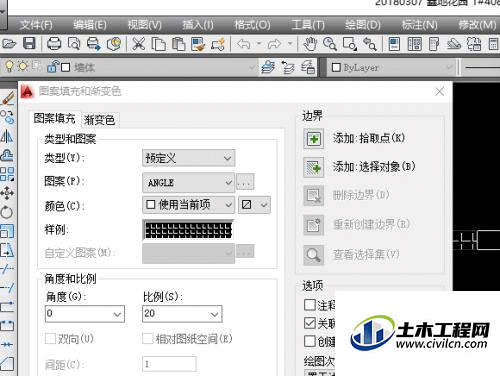Open the 标注(N) menu
Screen dimensions: 500x376
419,25
